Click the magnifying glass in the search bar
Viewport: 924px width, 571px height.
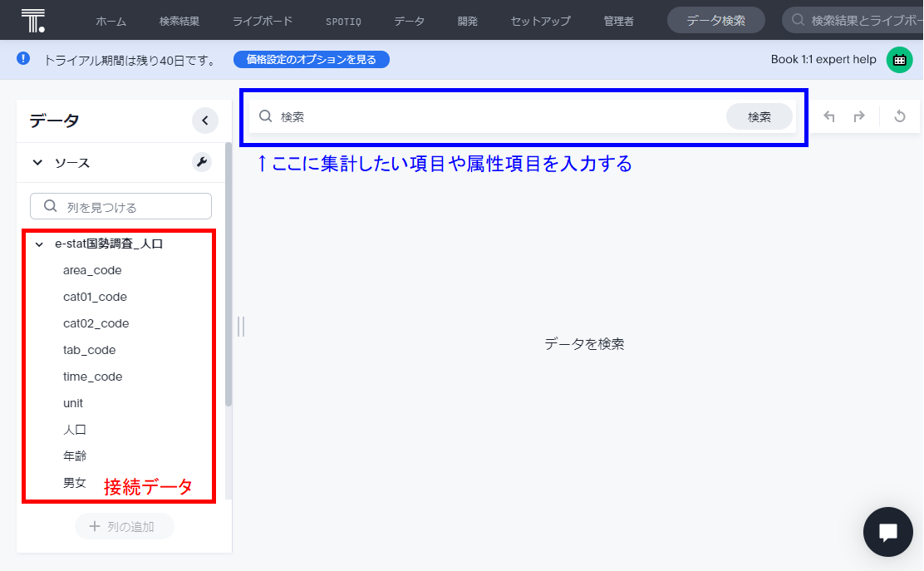(265, 116)
